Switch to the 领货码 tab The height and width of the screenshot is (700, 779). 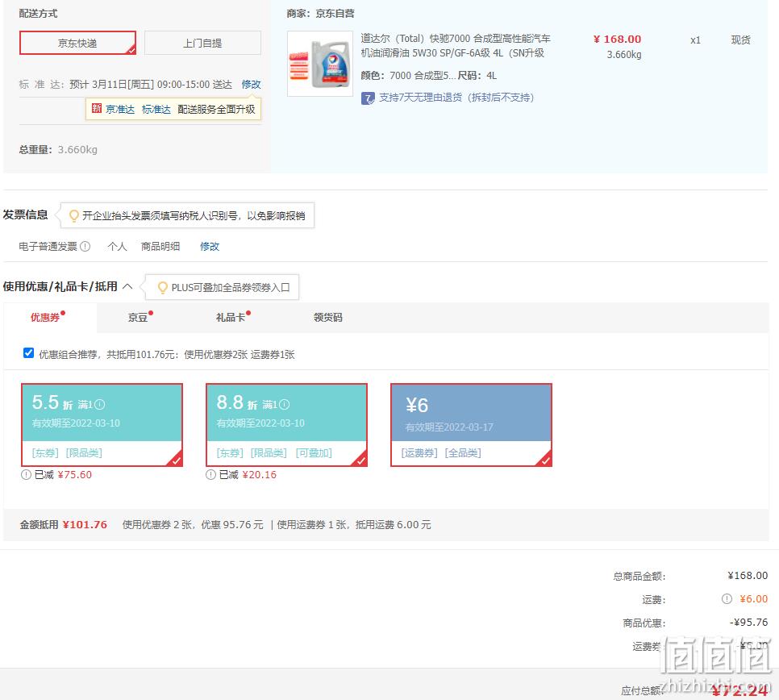click(x=328, y=317)
